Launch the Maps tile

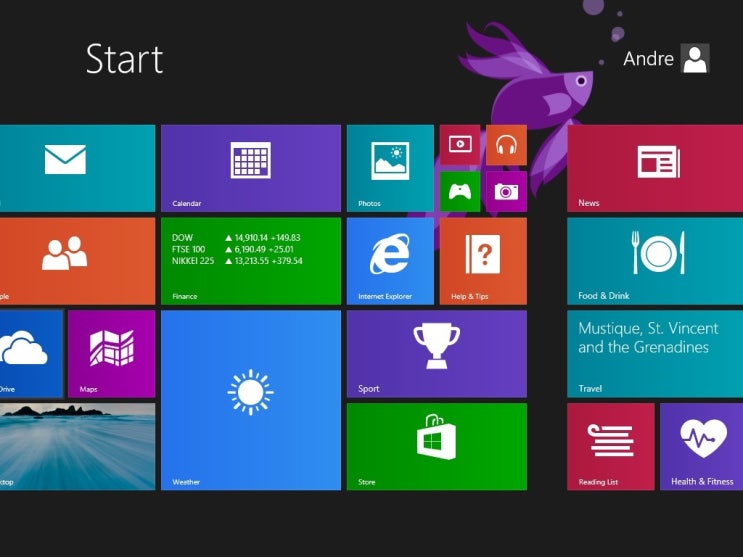pos(111,354)
